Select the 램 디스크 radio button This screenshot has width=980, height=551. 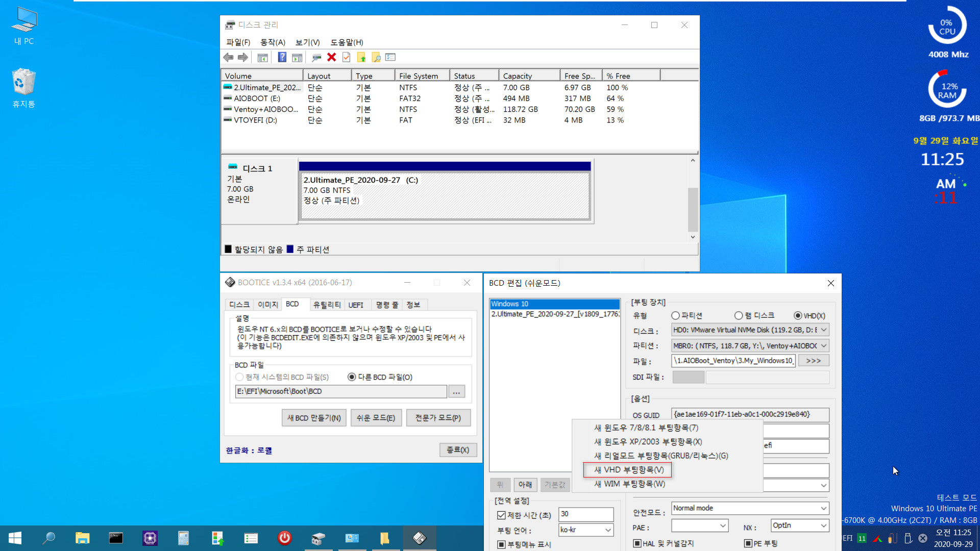[x=738, y=316]
